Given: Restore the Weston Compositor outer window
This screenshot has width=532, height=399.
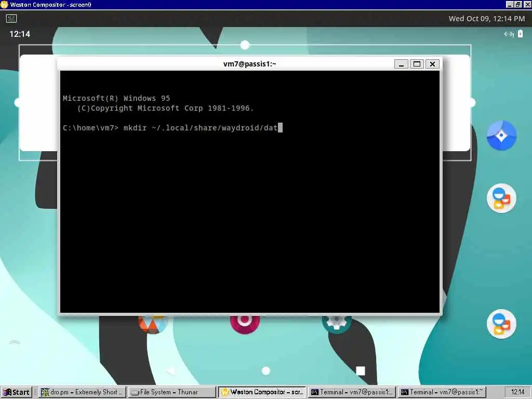Looking at the screenshot, I should click(518, 4).
